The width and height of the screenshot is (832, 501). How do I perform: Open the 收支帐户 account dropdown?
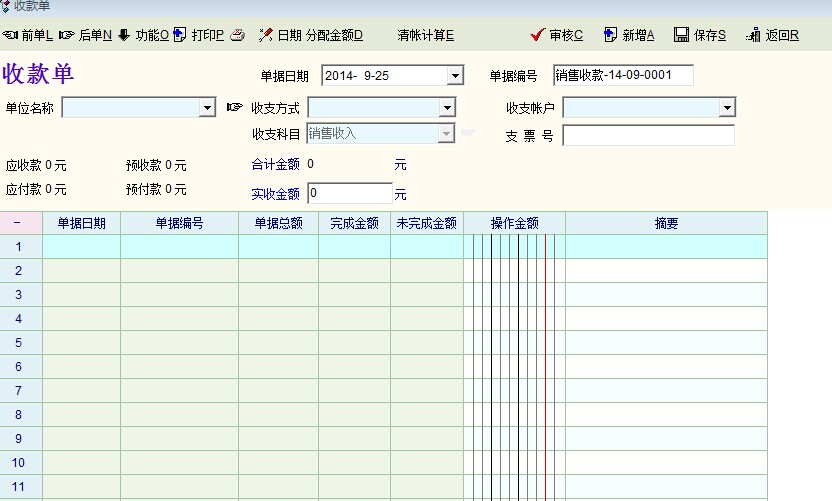727,107
